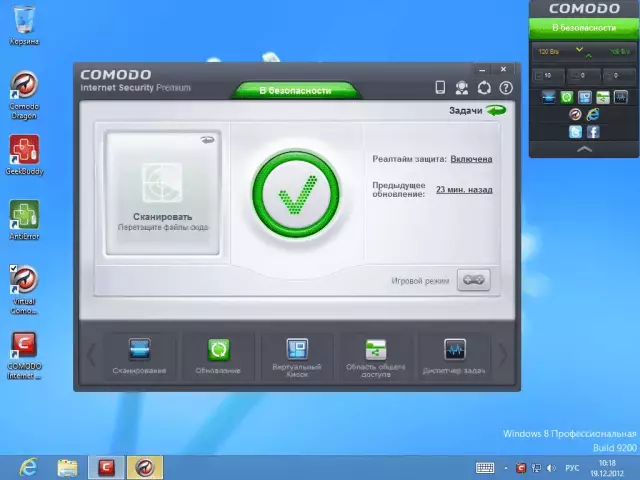Click the Comodo tray icon

521,468
